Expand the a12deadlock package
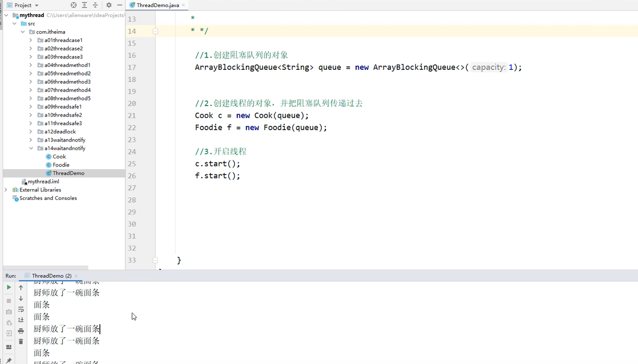This screenshot has height=364, width=638. coord(30,131)
